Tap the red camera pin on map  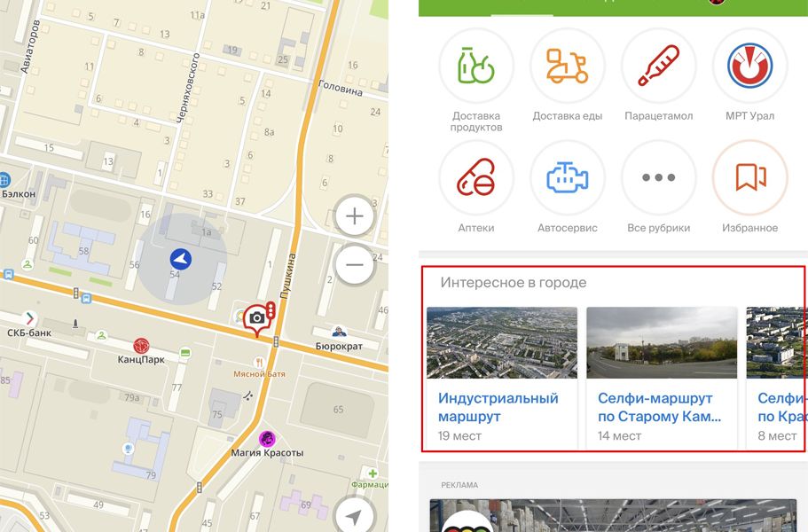coord(256,320)
